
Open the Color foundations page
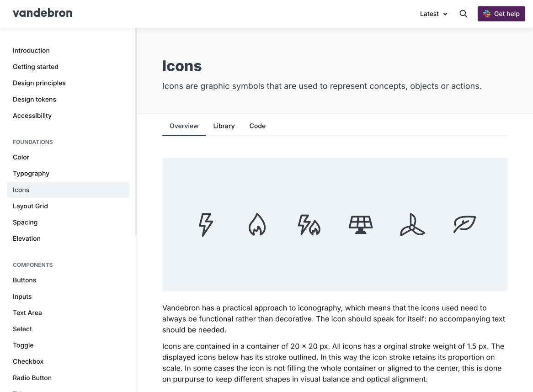(x=21, y=157)
